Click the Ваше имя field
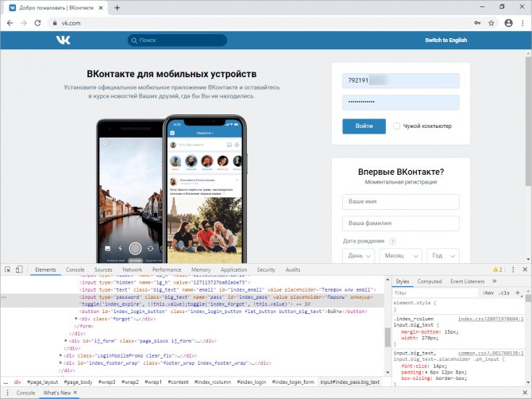532x399 pixels. pos(401,202)
